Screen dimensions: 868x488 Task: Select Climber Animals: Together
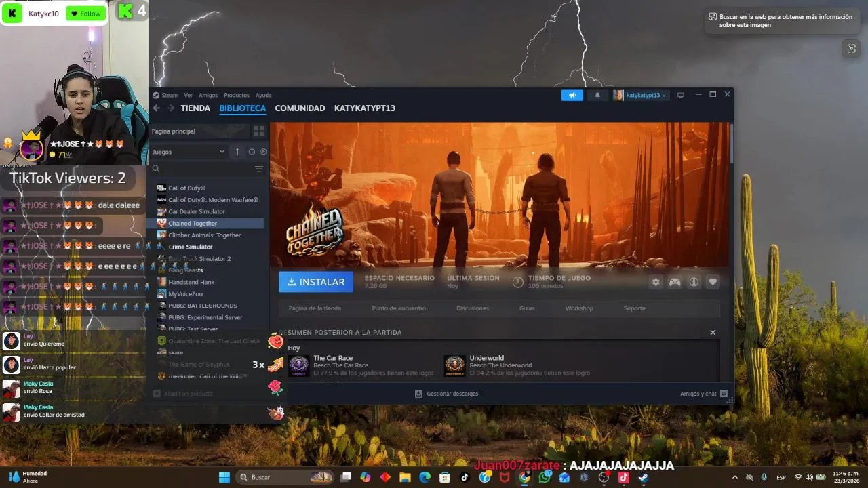(205, 235)
